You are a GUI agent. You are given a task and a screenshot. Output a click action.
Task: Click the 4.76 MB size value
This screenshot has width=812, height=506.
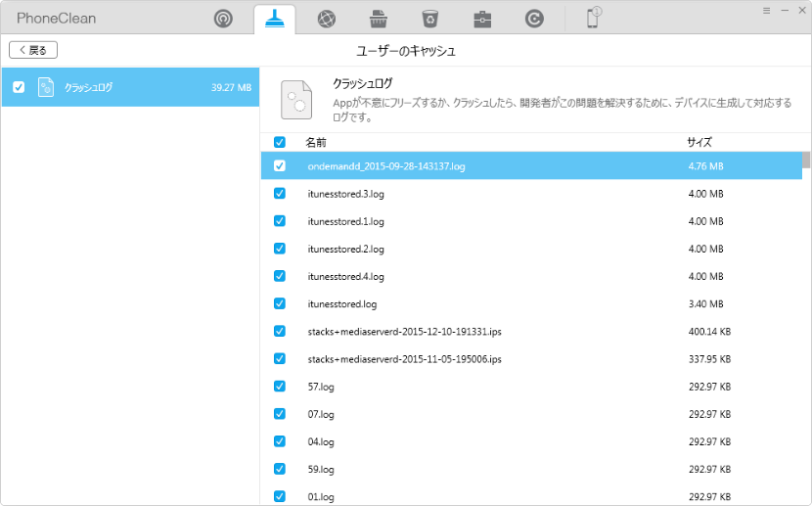pyautogui.click(x=705, y=166)
